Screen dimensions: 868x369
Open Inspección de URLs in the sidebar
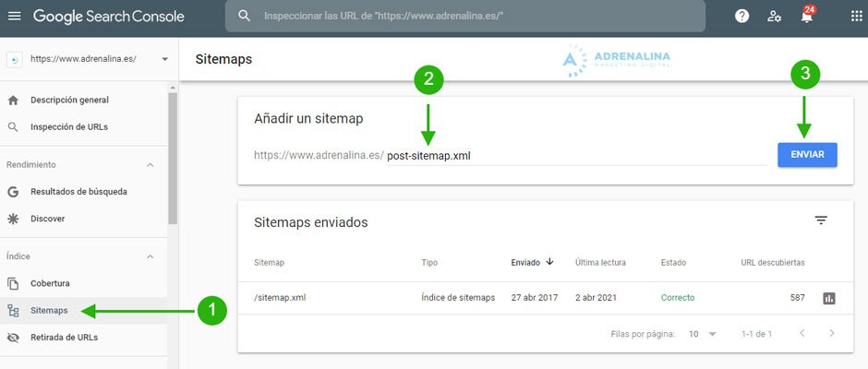69,126
